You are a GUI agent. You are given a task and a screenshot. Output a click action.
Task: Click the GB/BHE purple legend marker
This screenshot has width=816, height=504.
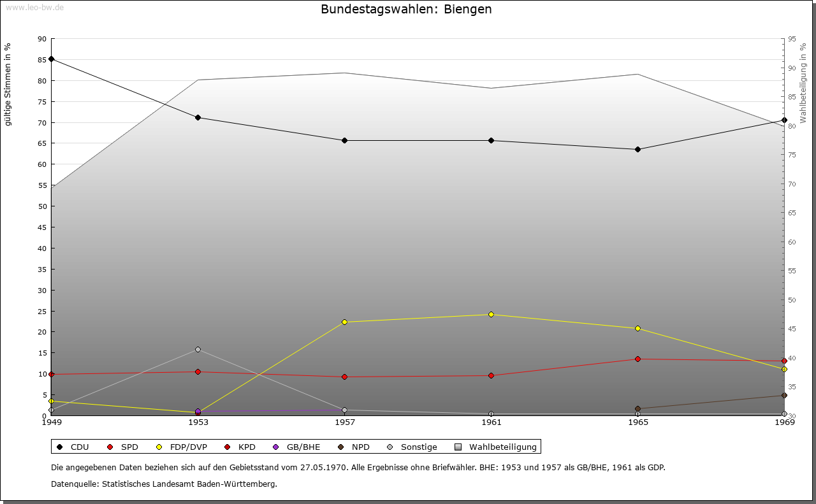pyautogui.click(x=275, y=447)
